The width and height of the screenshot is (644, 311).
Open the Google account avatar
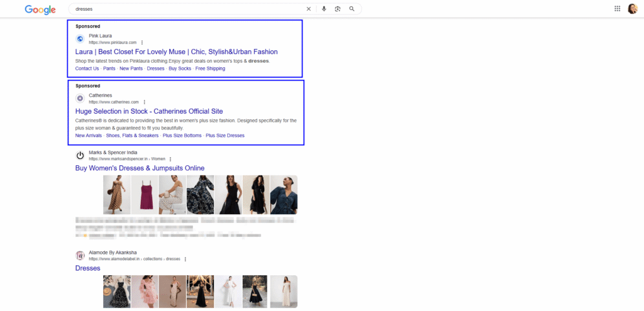point(632,9)
